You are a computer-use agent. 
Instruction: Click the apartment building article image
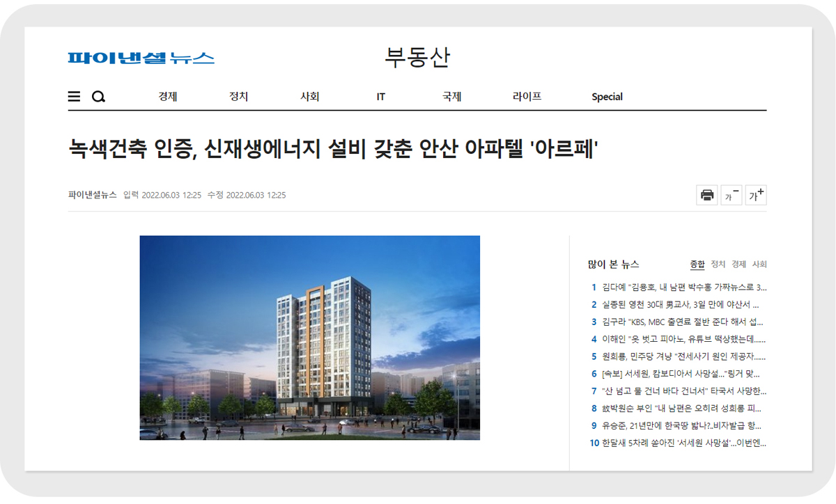coord(310,338)
